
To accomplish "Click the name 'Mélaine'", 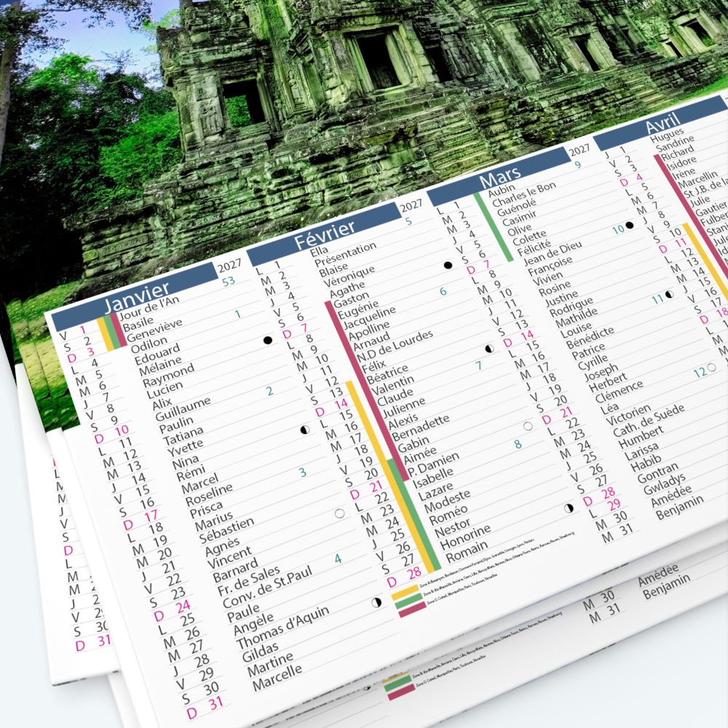I will [160, 366].
